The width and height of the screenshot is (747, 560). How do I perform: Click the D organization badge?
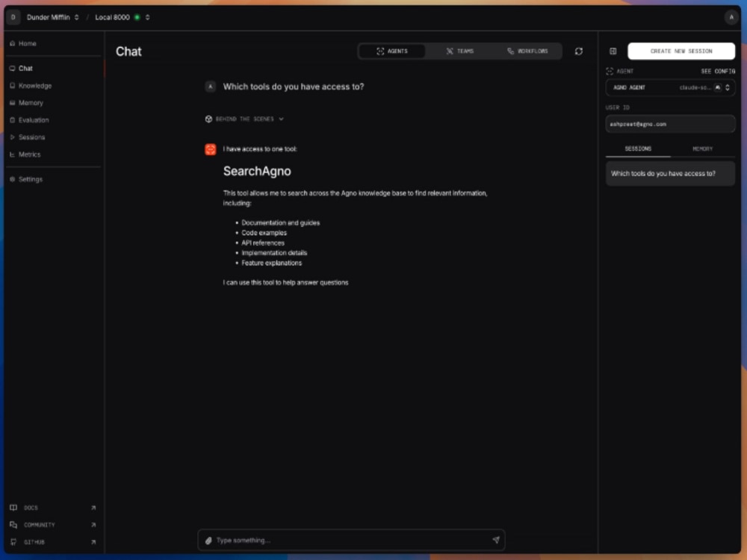click(13, 17)
